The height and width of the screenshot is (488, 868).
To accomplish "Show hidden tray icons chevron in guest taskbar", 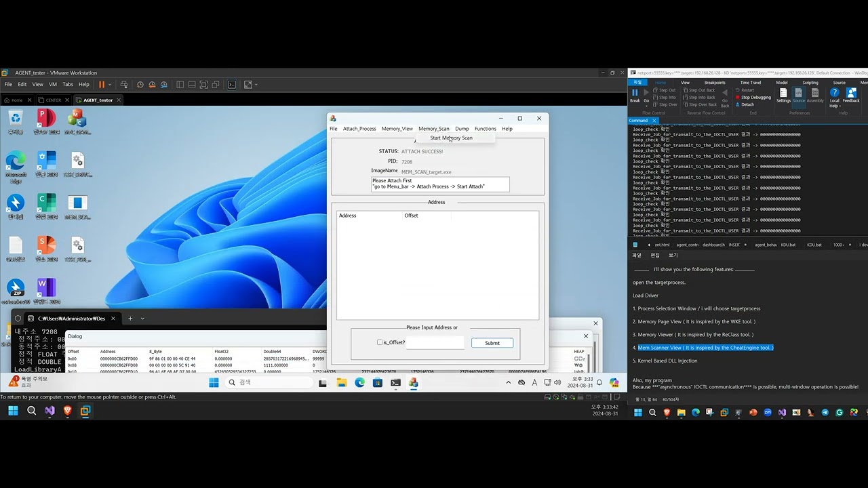I will coord(509,383).
